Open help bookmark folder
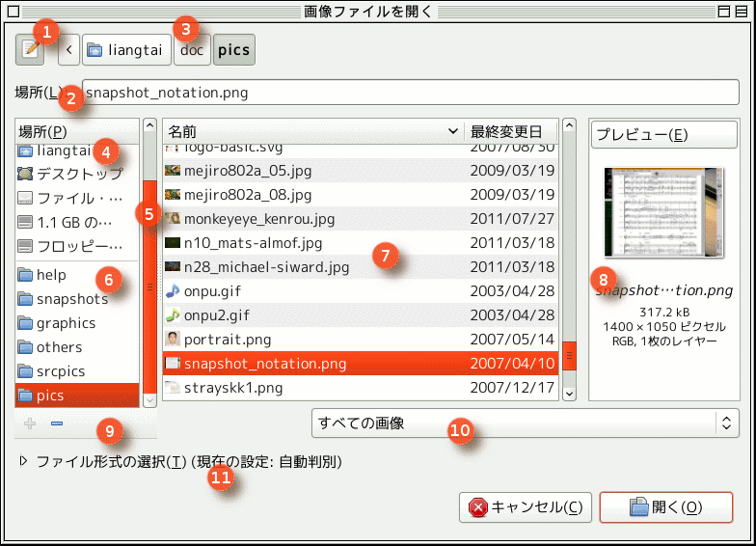The width and height of the screenshot is (756, 546). [x=77, y=275]
